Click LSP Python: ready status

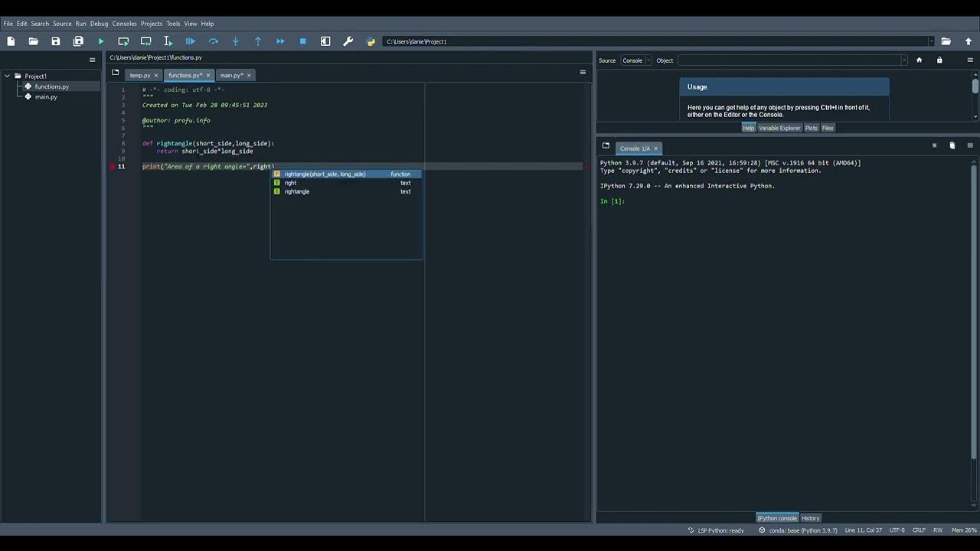[716, 530]
